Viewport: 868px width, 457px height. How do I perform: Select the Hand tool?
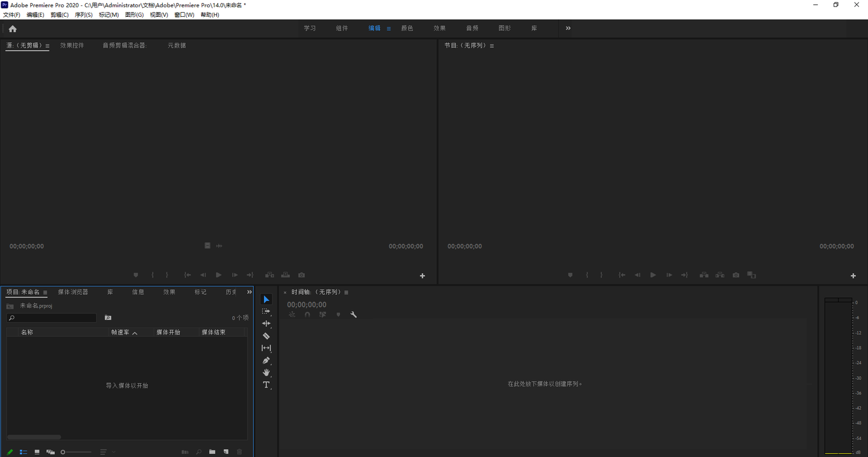[x=266, y=373]
